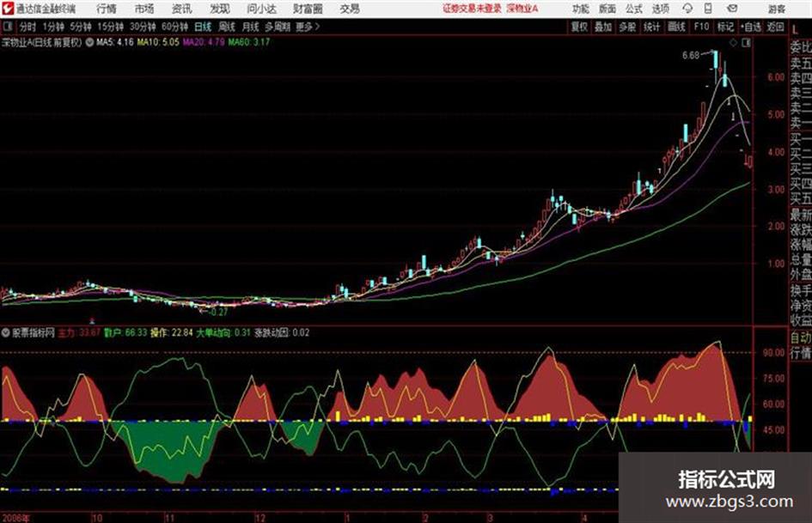Open the 多周期 multi-period tab
This screenshot has height=523, width=812.
[x=278, y=27]
